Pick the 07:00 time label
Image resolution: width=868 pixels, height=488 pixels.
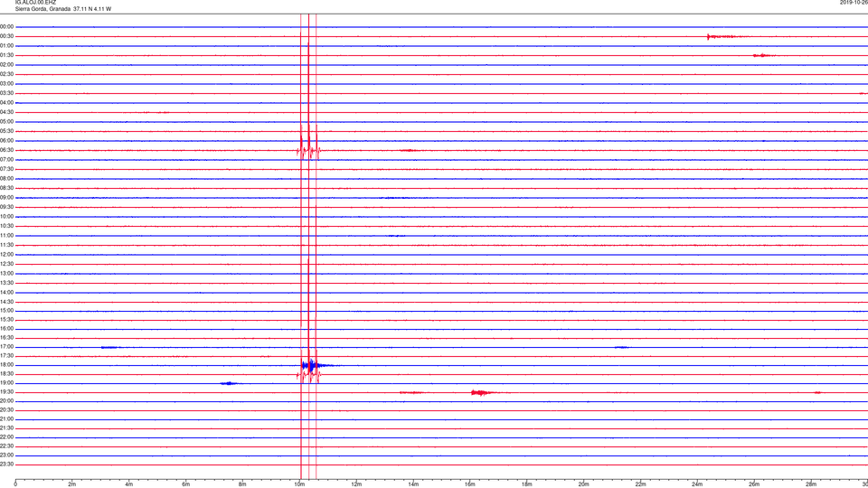pos(6,159)
